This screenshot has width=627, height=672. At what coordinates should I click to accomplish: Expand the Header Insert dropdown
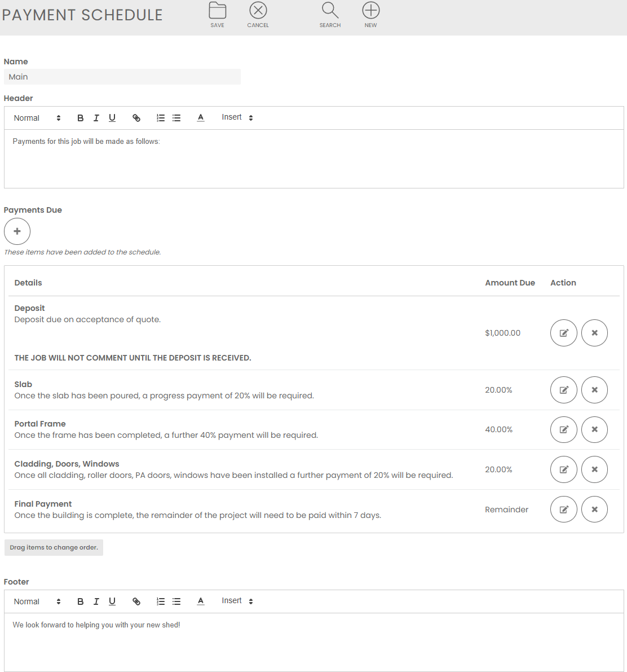click(x=237, y=117)
